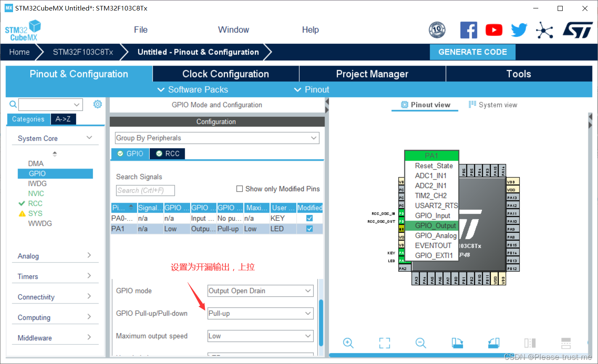The height and width of the screenshot is (364, 598).
Task: Open the 10-year anniversary badge icon
Action: pyautogui.click(x=437, y=30)
